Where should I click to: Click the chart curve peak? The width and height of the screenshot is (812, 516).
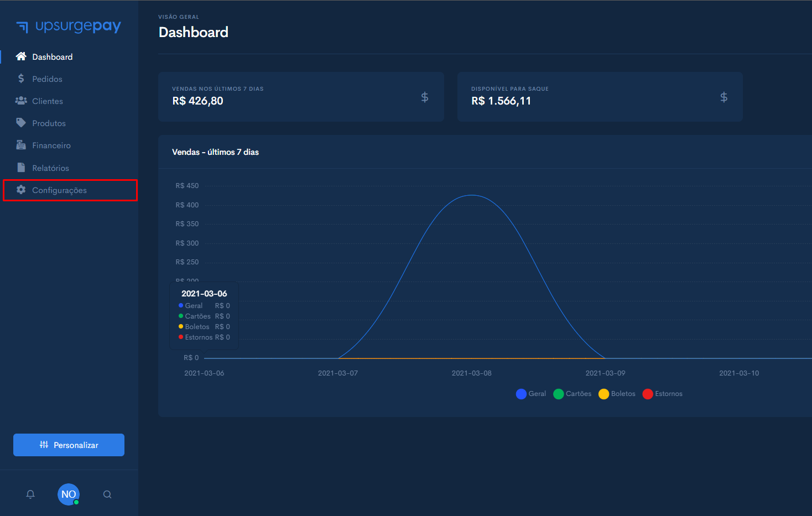click(472, 195)
